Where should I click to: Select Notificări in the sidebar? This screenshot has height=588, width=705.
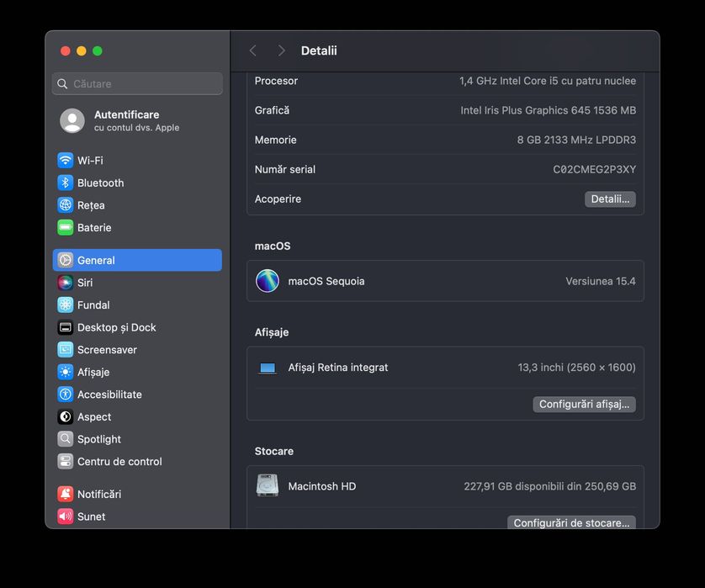click(x=137, y=494)
